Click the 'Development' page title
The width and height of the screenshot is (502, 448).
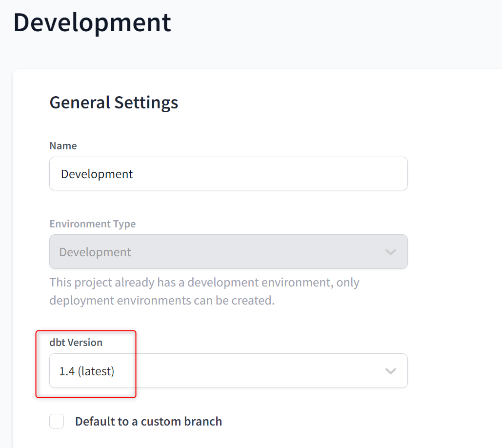[92, 23]
